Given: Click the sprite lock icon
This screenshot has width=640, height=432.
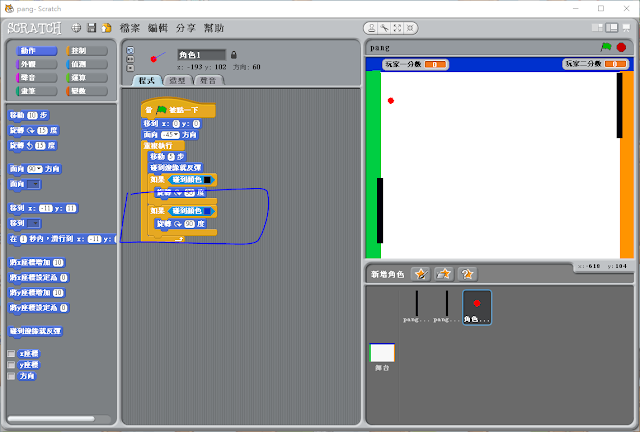Looking at the screenshot, I should click(x=234, y=55).
